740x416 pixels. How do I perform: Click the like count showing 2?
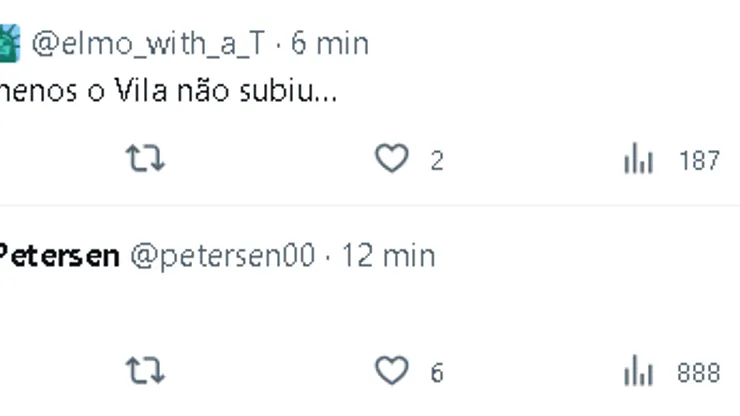[x=437, y=160]
